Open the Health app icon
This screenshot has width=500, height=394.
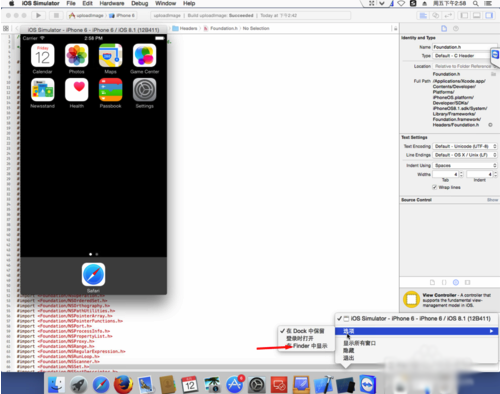click(x=77, y=90)
